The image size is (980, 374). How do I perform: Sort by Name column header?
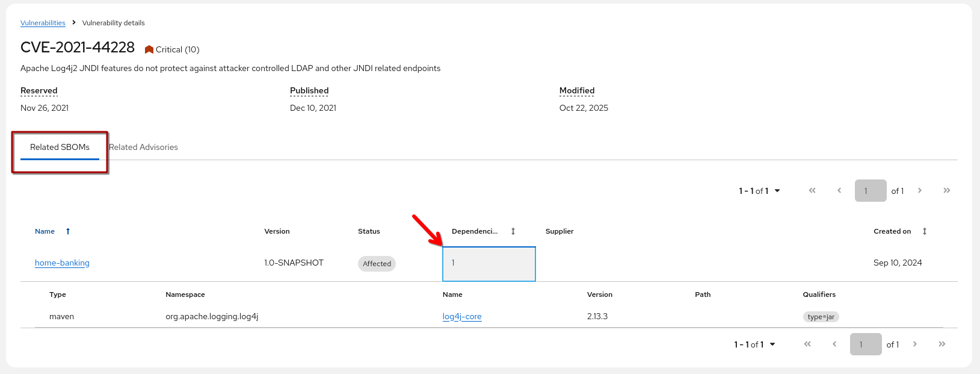pyautogui.click(x=45, y=231)
